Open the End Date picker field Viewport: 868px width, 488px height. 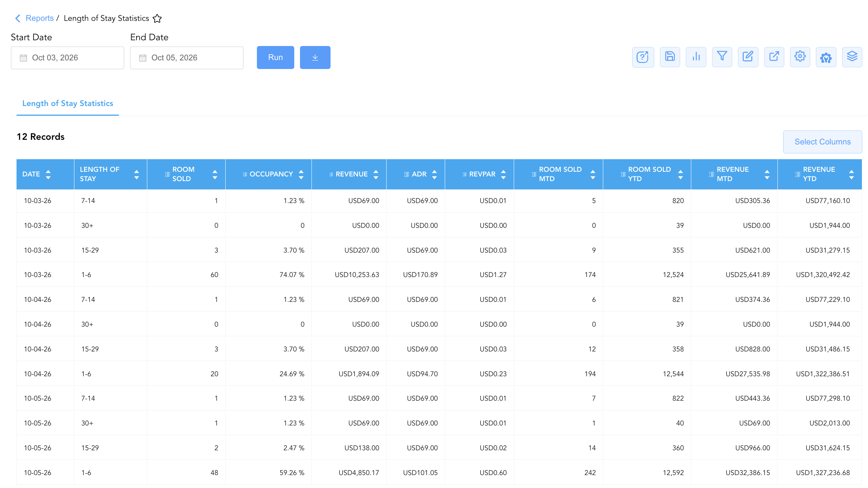click(x=187, y=58)
